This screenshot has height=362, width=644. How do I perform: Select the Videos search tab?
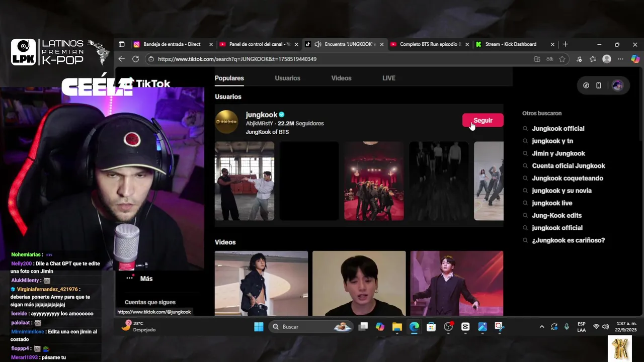tap(341, 78)
